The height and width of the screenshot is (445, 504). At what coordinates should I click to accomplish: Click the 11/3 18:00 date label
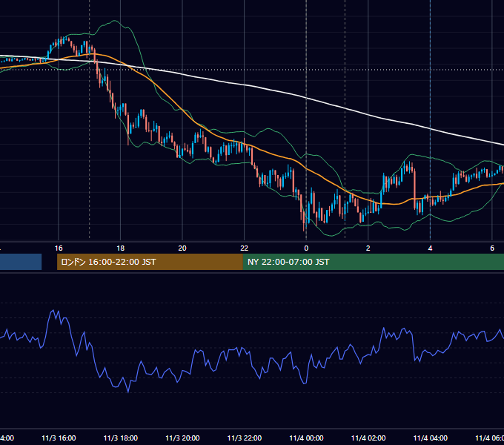tap(121, 438)
